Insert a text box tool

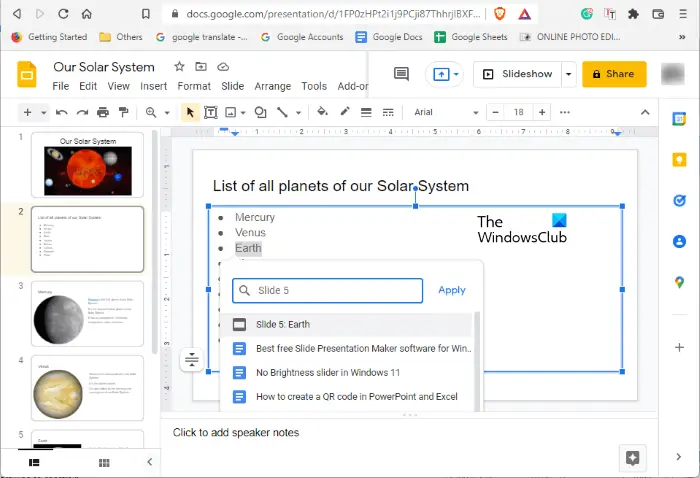211,112
